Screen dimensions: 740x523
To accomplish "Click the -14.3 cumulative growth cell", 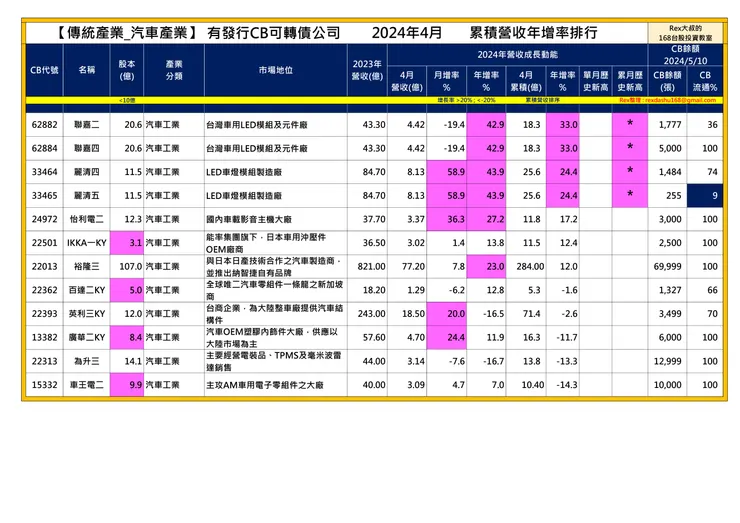I will tap(563, 385).
